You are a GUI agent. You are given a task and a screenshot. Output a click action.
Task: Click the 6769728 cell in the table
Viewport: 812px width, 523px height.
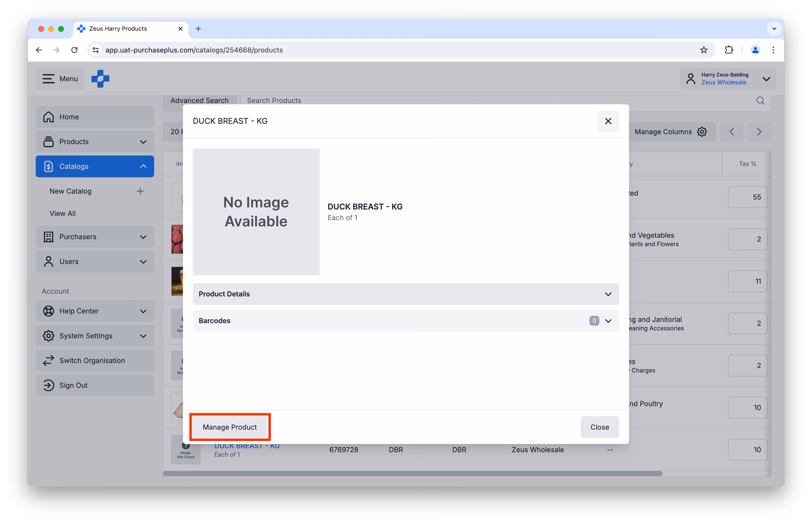[344, 450]
